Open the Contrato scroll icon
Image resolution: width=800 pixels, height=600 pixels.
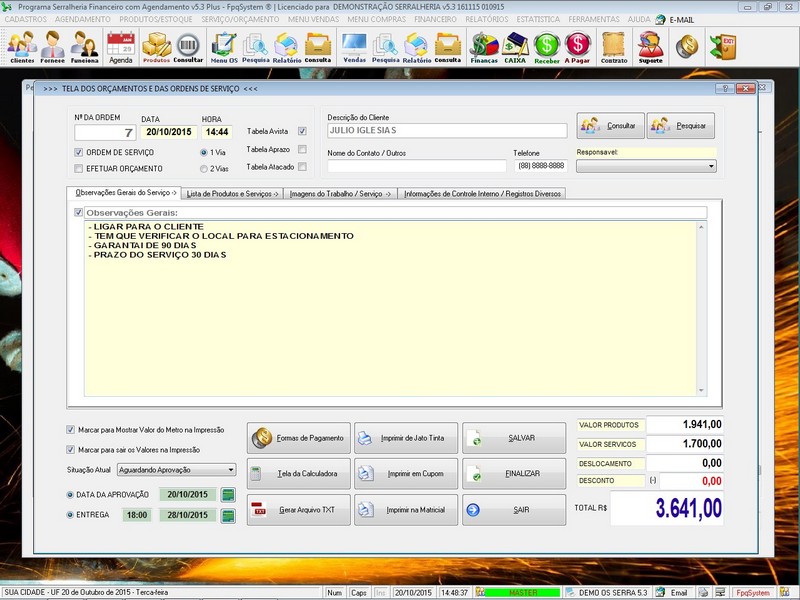click(614, 47)
